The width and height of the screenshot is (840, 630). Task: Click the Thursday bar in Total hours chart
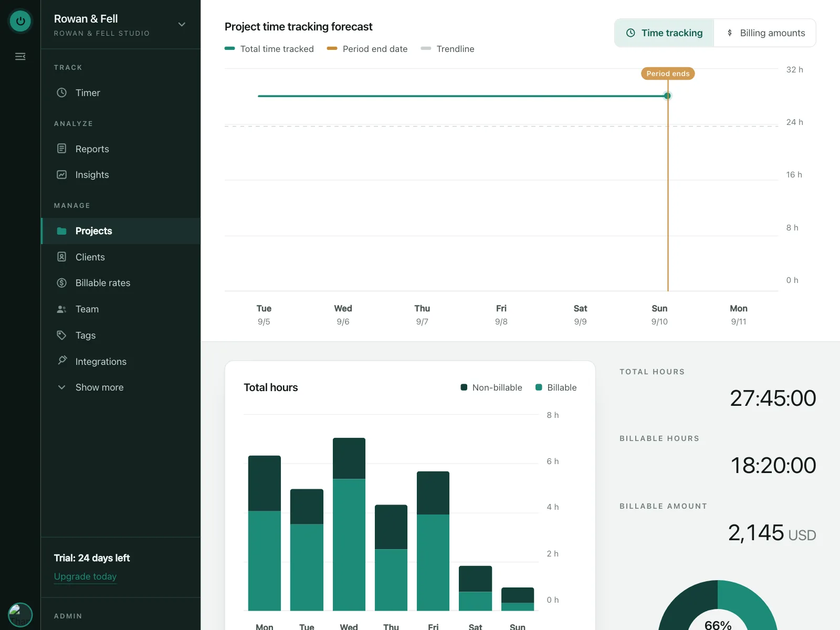click(391, 558)
